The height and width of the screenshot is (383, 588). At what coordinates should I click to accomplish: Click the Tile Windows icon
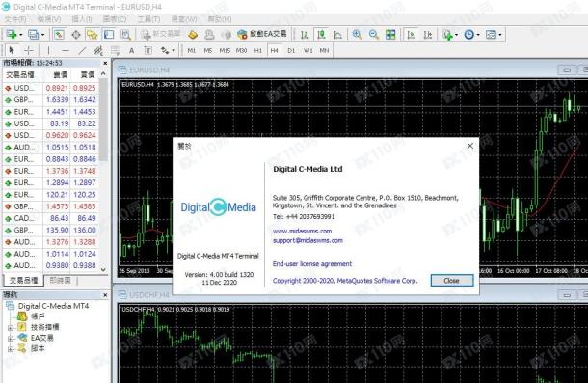(390, 35)
